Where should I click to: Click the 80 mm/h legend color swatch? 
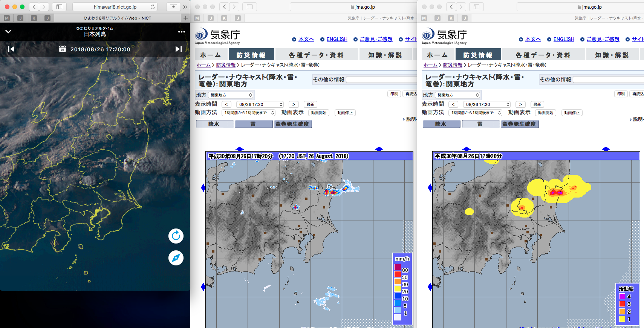click(398, 267)
